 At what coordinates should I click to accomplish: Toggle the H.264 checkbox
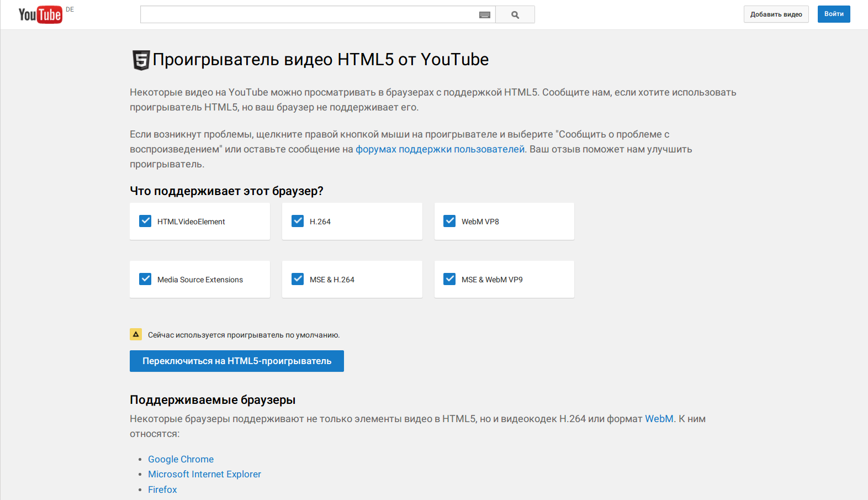[x=298, y=221]
